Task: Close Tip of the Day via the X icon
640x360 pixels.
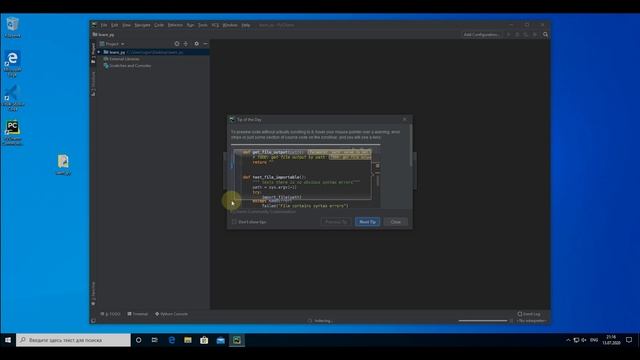Action: coord(405,120)
